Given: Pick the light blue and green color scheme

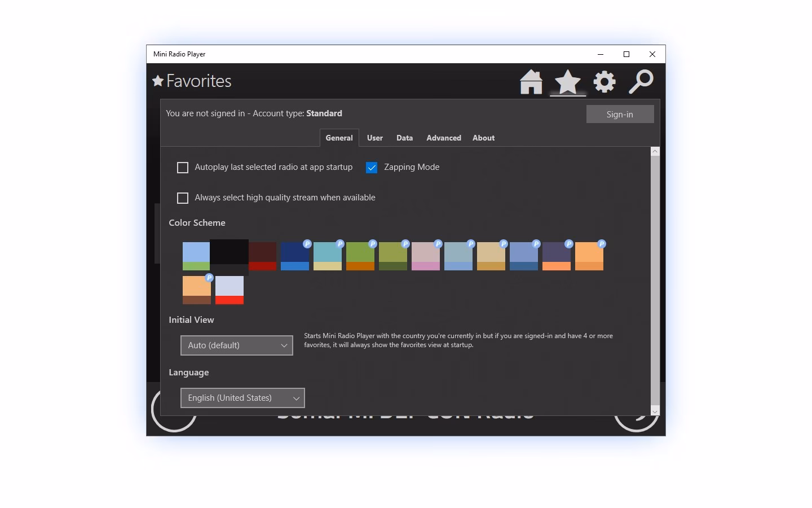Looking at the screenshot, I should pyautogui.click(x=196, y=256).
